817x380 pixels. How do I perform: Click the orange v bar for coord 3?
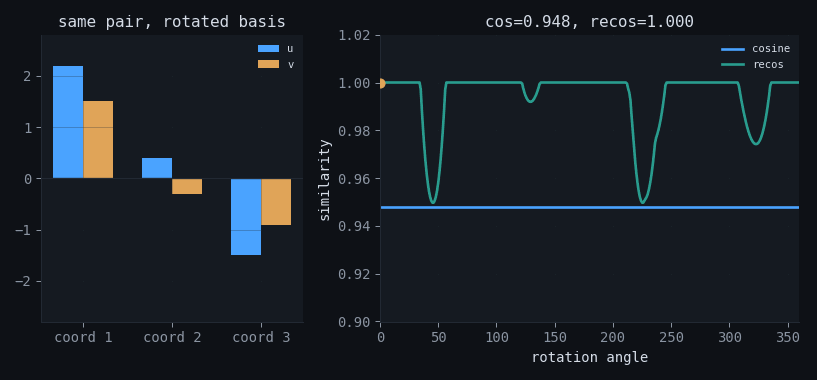(x=276, y=202)
